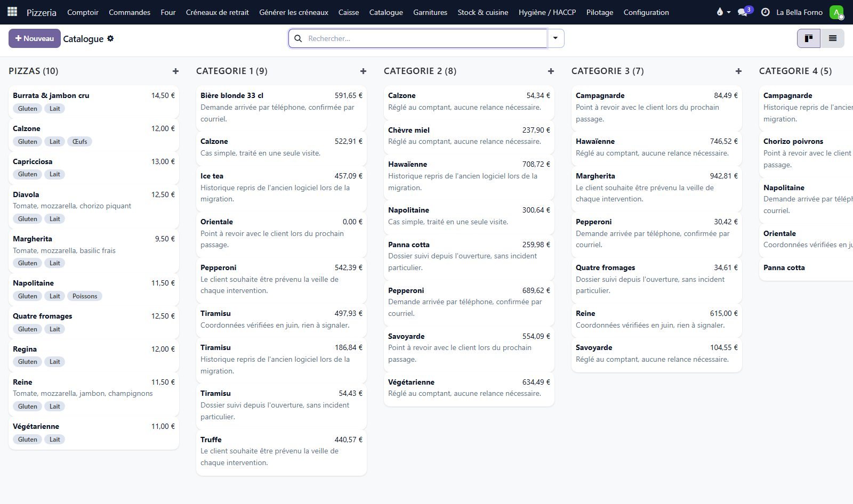Open the Tiramisu card priced 497,93 €
Screen dimensions: 853x504
281,320
